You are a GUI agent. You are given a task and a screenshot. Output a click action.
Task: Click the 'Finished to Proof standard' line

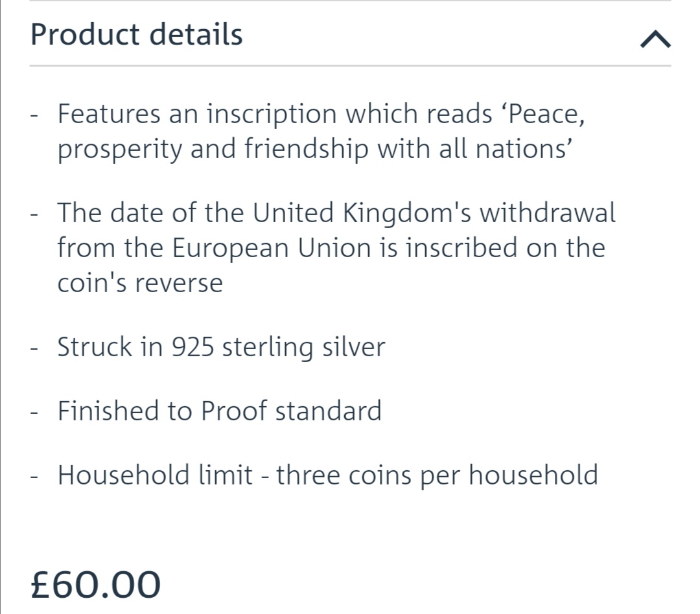pyautogui.click(x=220, y=411)
